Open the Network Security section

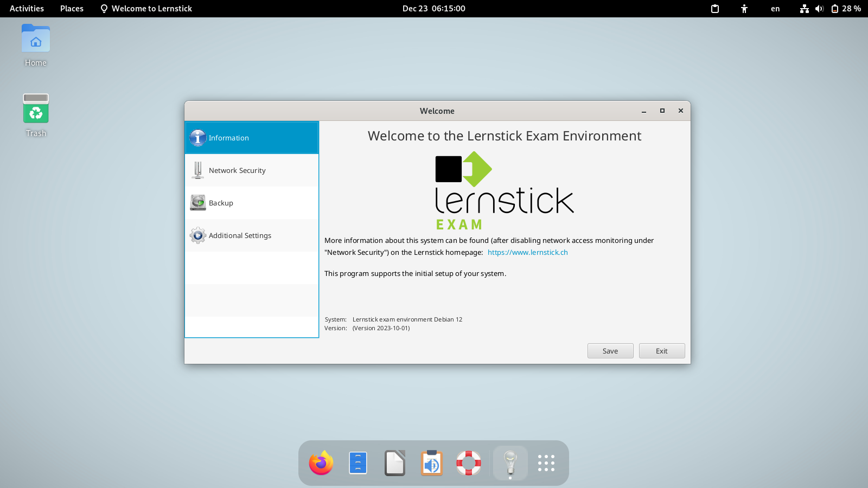pyautogui.click(x=252, y=170)
